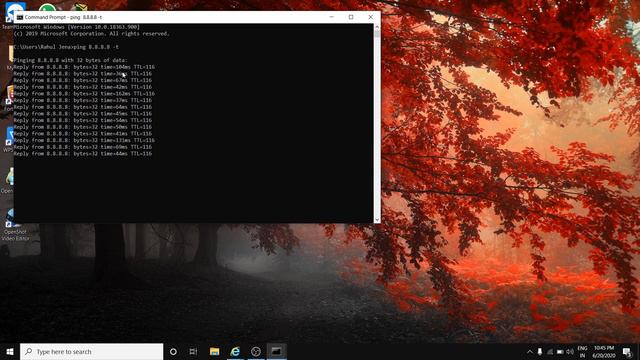Screen dimensions: 640x360
Task: Click the 'ping 8.8.8.8 -t' command line
Action: pyautogui.click(x=66, y=47)
